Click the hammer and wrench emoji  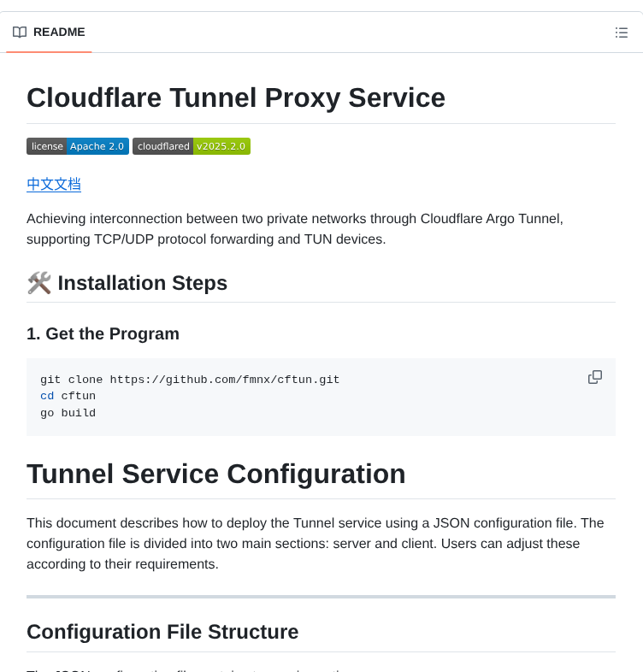click(39, 283)
